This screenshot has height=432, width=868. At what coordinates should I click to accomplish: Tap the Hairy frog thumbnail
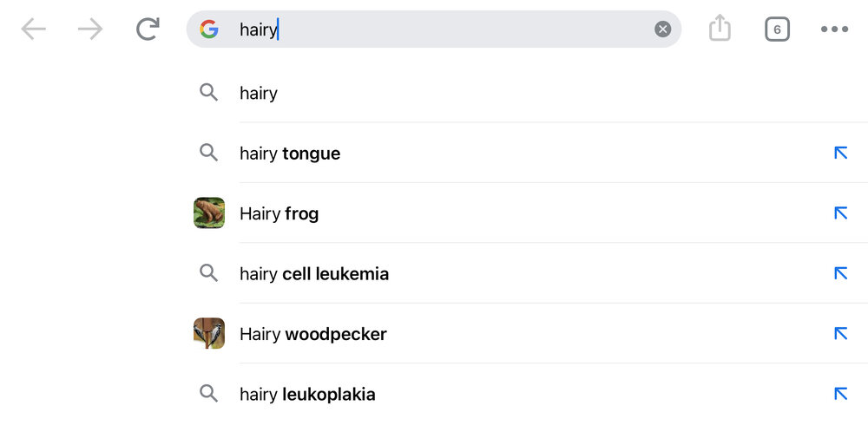[209, 213]
